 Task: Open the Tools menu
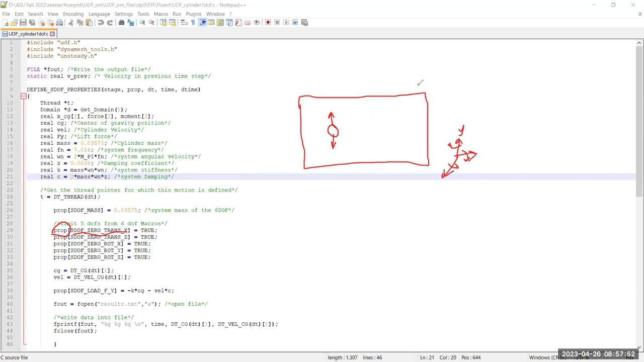[x=143, y=14]
